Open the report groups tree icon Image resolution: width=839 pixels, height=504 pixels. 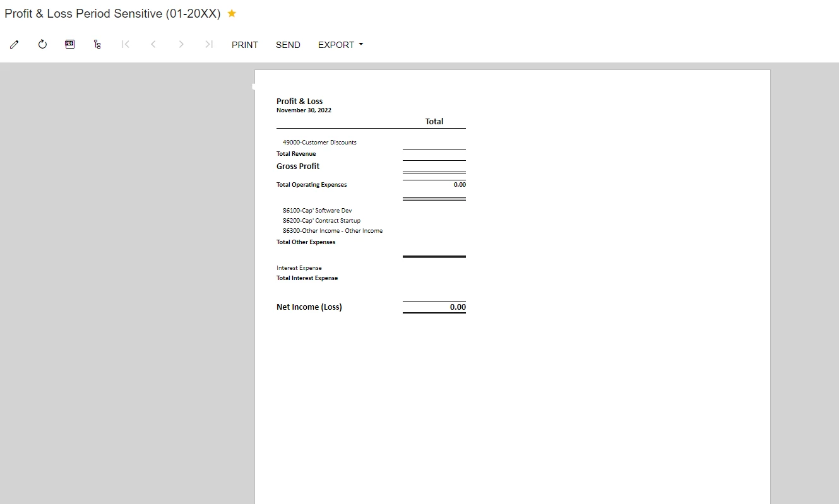(x=97, y=44)
